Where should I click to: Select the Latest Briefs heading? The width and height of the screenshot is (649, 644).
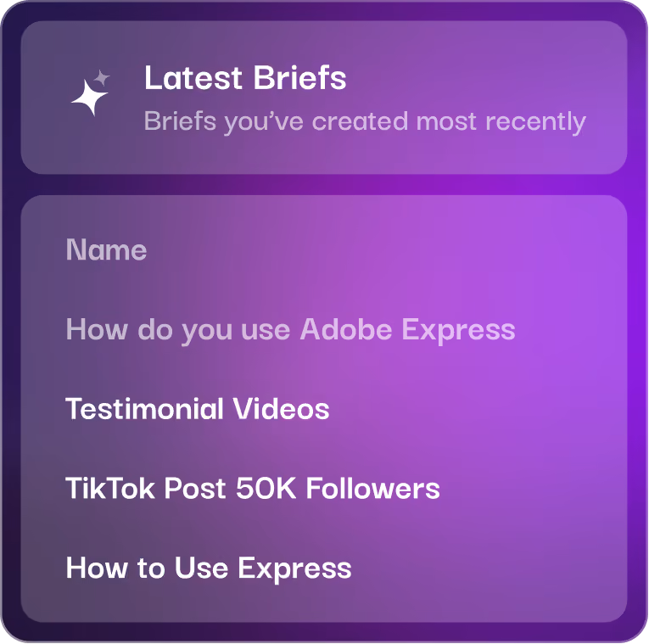coord(245,78)
